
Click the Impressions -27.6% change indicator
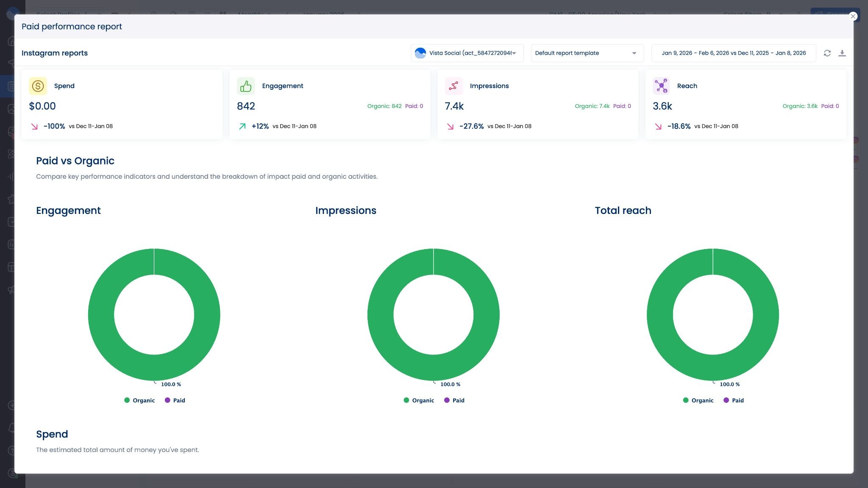click(x=471, y=126)
